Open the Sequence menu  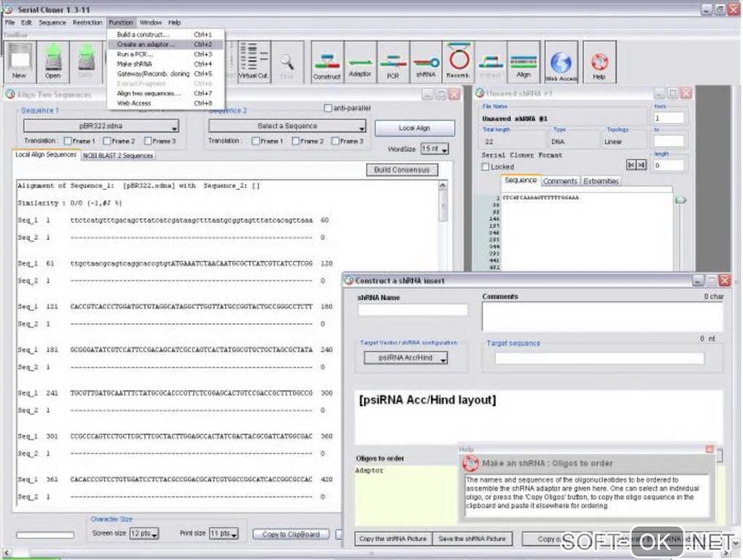pos(52,23)
